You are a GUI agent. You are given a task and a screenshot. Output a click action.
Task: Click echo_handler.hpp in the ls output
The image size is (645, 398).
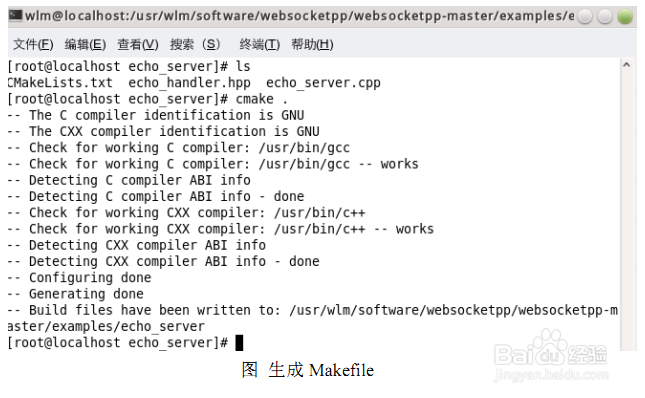(x=189, y=83)
